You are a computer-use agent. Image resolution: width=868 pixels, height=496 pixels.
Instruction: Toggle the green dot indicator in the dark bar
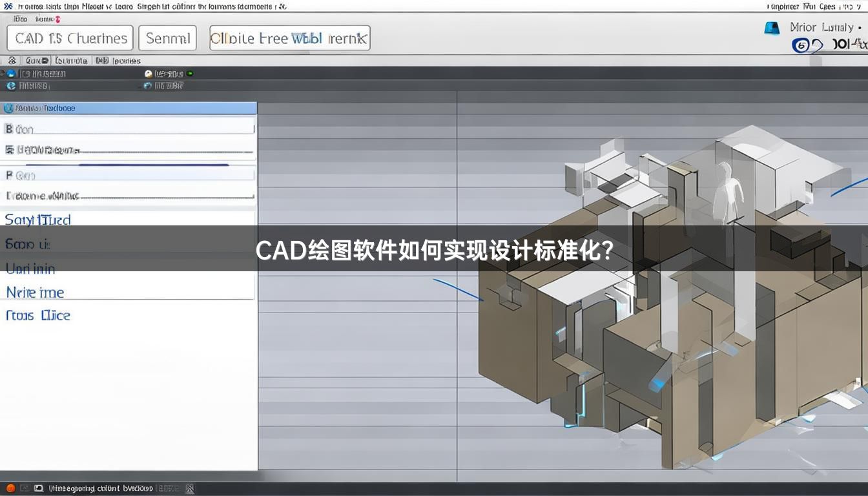tap(190, 74)
